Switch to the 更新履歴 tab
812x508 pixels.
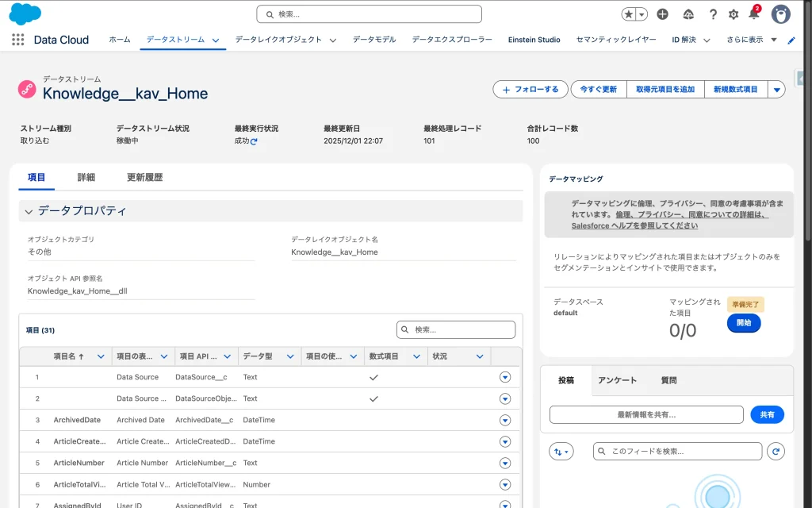pos(144,178)
